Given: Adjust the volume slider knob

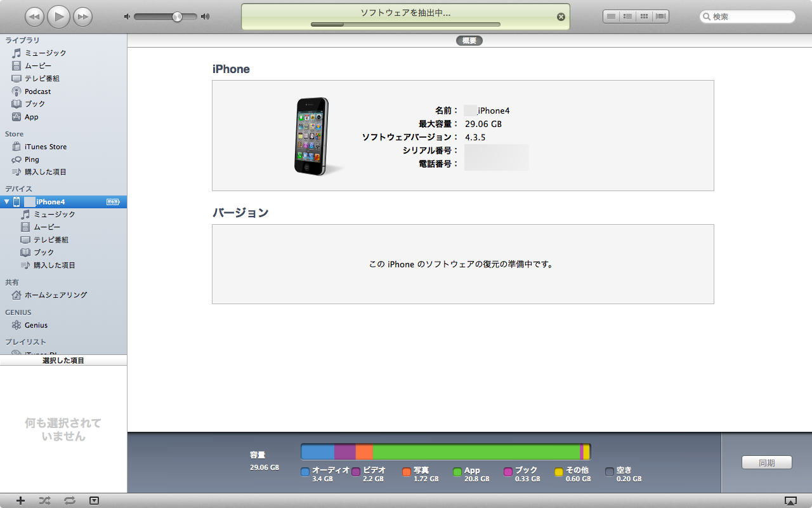Looking at the screenshot, I should click(177, 17).
